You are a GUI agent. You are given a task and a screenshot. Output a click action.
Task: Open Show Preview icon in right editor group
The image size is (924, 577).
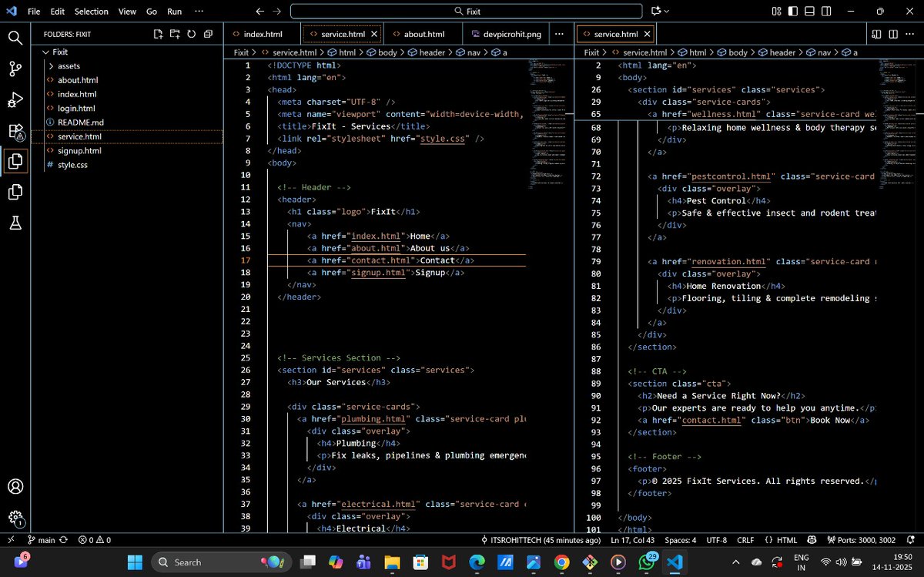tap(876, 34)
